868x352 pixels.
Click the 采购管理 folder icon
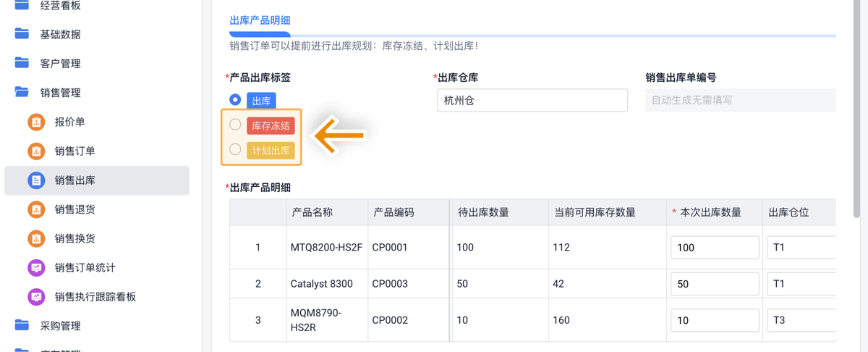coord(22,325)
